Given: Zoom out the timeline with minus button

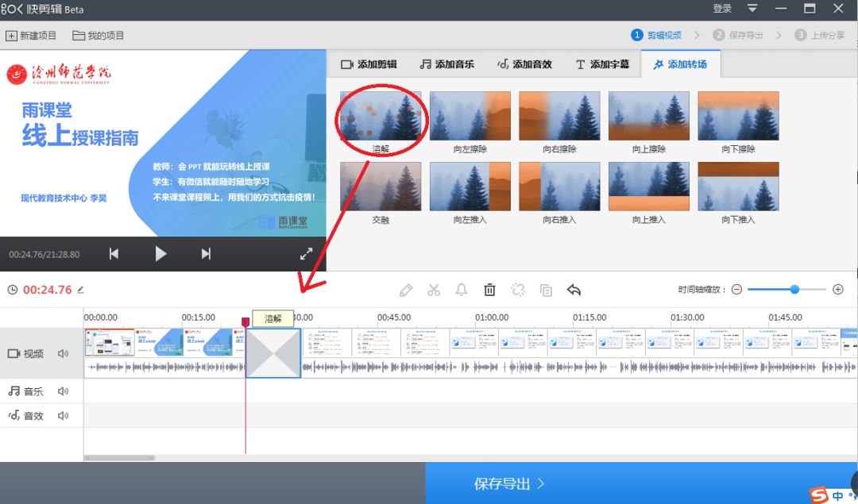Looking at the screenshot, I should pos(736,290).
